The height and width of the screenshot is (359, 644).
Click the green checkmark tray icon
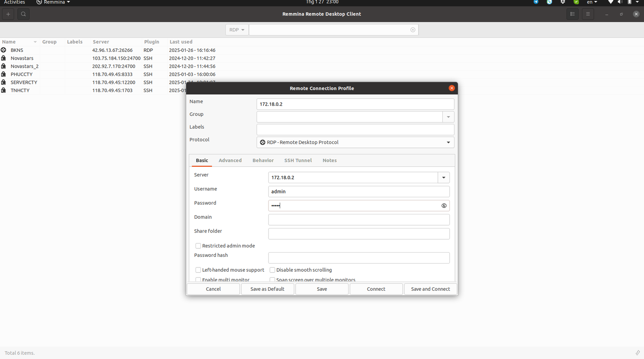point(576,2)
